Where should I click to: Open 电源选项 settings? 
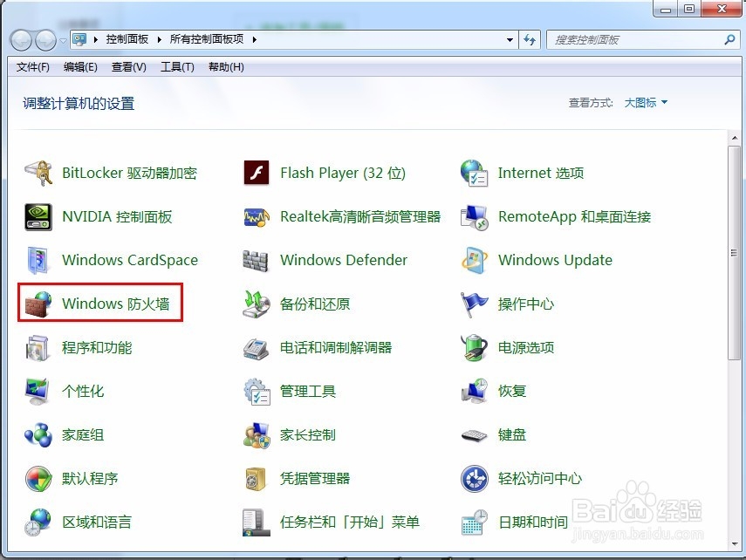point(528,347)
